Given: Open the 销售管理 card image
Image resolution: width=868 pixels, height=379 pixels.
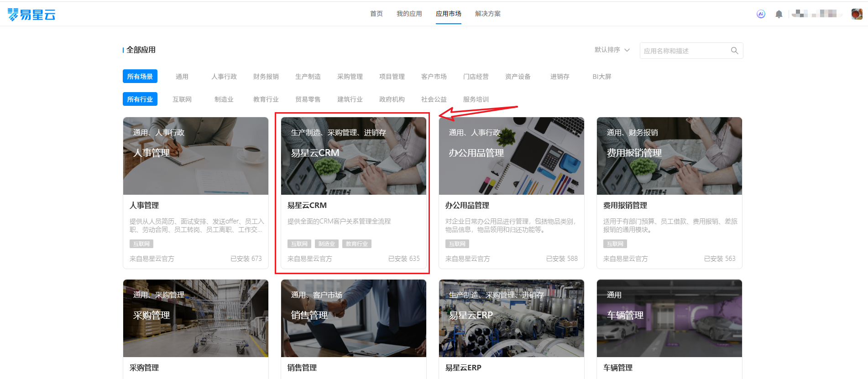Looking at the screenshot, I should [x=354, y=318].
